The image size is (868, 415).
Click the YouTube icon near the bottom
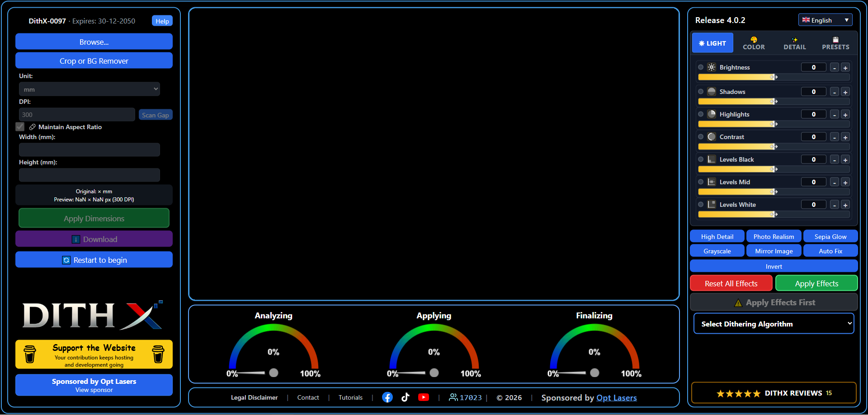coord(424,397)
